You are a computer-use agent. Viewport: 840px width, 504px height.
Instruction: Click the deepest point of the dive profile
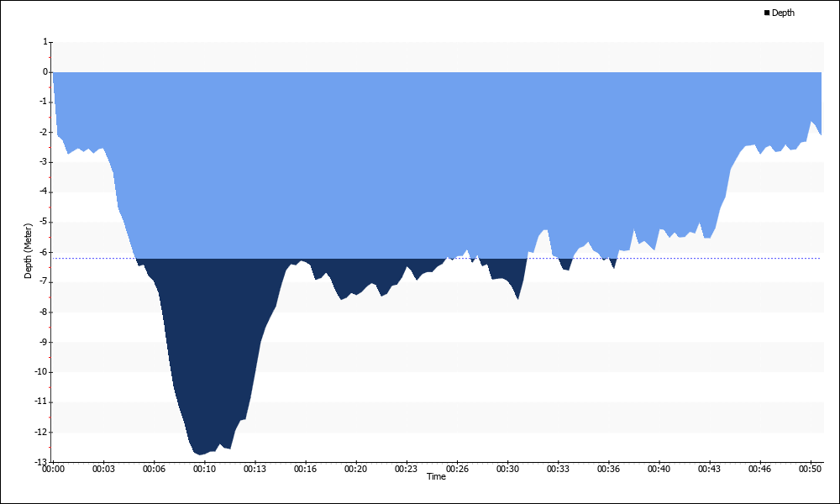pos(201,454)
